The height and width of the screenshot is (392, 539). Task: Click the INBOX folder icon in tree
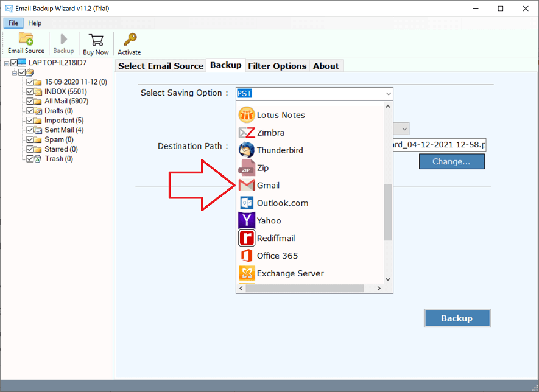(38, 92)
